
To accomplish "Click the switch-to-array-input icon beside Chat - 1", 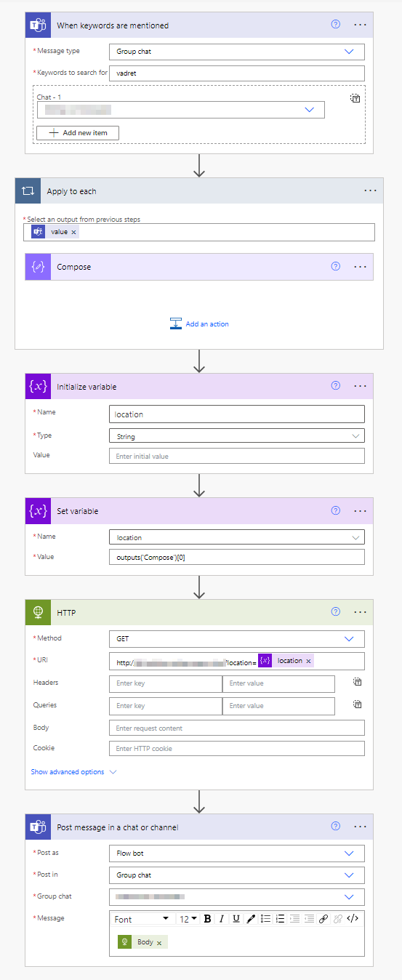I will point(355,97).
